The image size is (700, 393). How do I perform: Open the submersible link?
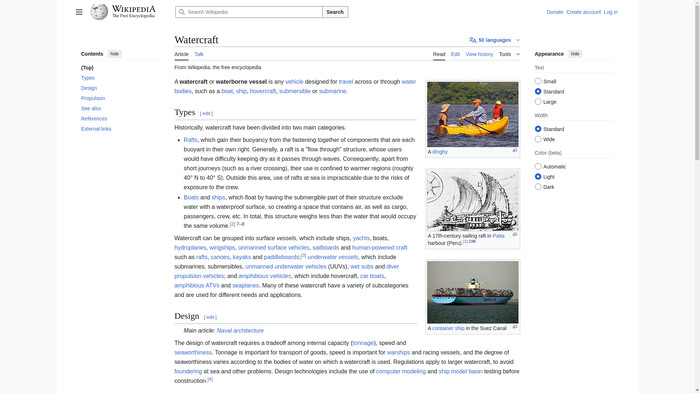[x=295, y=91]
